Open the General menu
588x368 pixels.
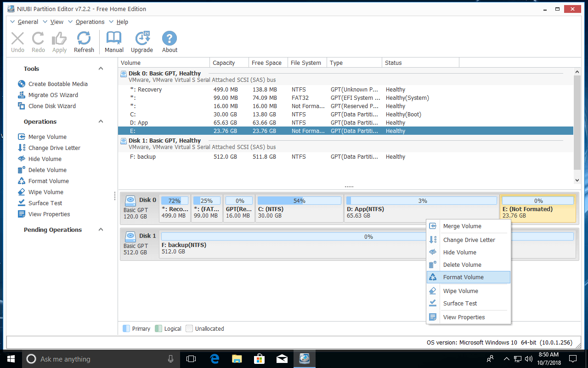tap(28, 22)
